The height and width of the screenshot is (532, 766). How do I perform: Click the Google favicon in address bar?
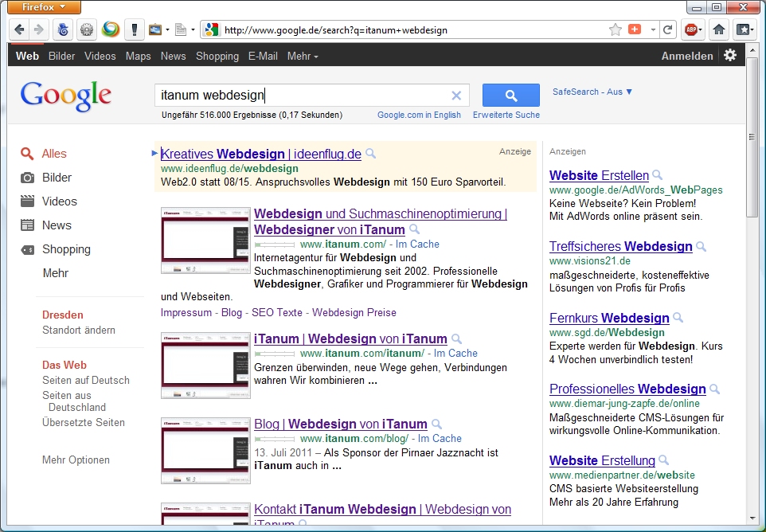(x=211, y=29)
